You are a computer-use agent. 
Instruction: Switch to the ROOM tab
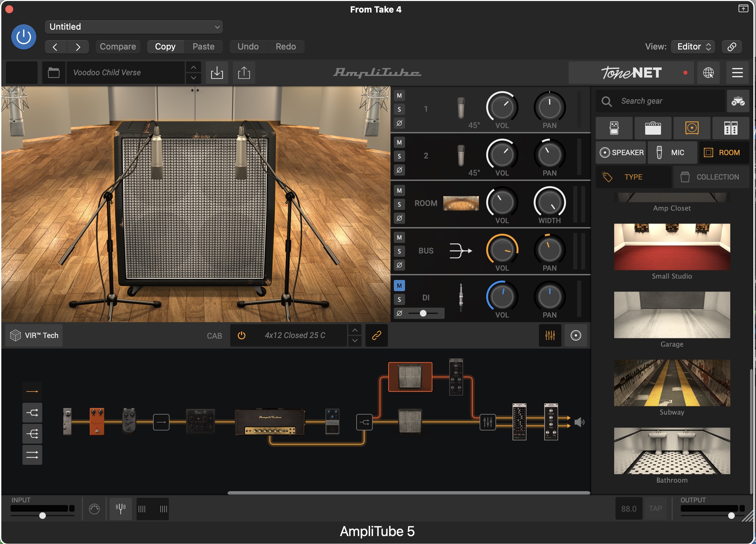pos(724,153)
